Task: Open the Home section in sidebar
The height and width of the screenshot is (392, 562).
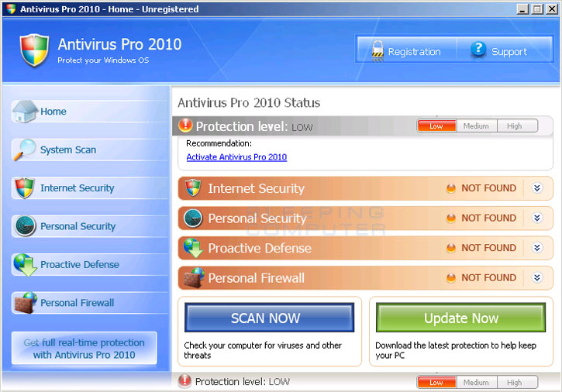Action: click(x=90, y=112)
